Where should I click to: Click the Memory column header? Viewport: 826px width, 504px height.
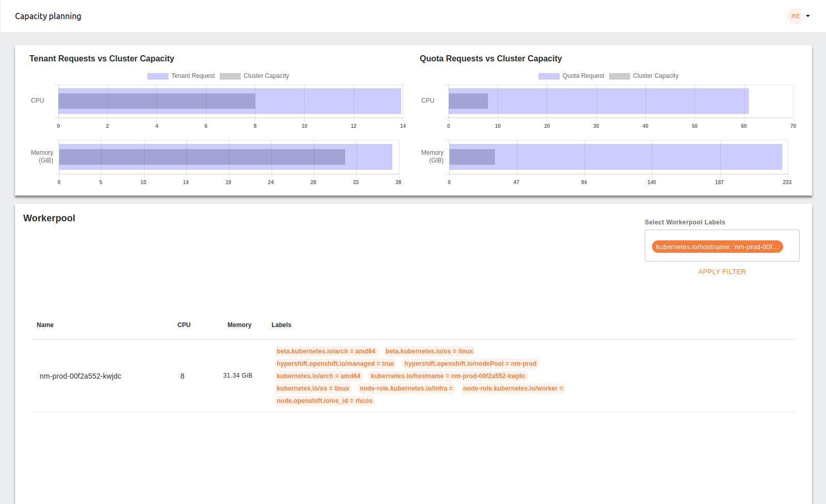coord(239,325)
